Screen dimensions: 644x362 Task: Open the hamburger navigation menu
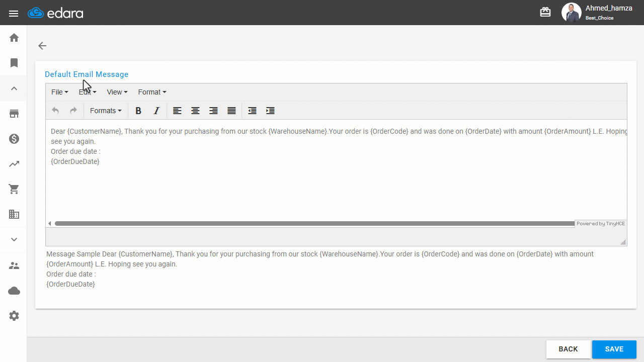click(x=14, y=14)
